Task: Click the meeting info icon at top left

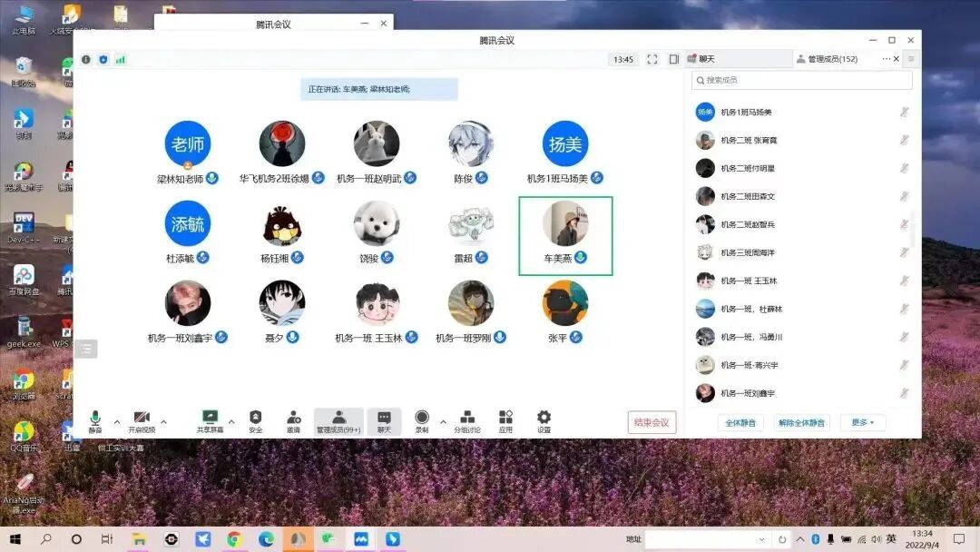Action: [x=86, y=59]
